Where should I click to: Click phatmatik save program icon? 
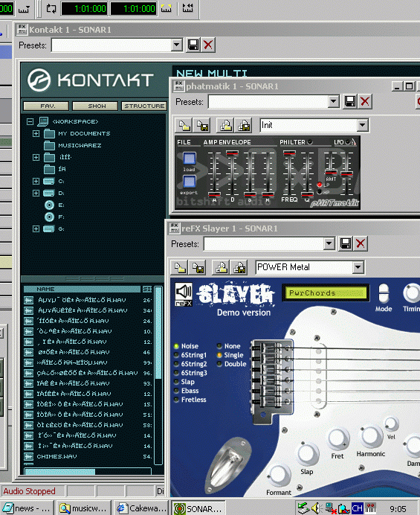point(202,125)
